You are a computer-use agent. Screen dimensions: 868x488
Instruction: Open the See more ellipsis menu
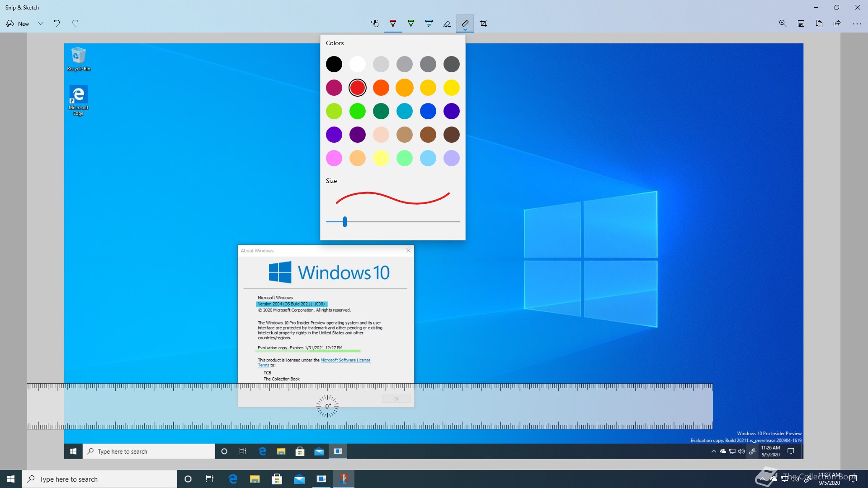(x=857, y=23)
